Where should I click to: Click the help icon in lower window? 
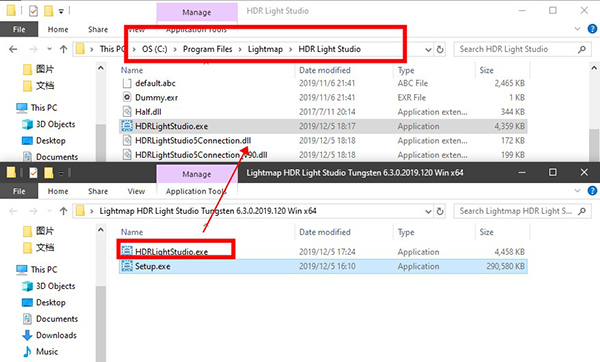click(x=592, y=191)
